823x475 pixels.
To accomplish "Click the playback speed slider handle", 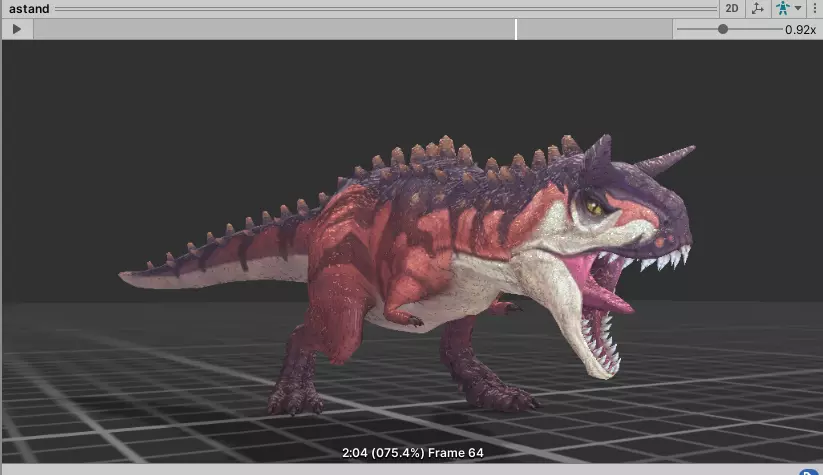I will pyautogui.click(x=723, y=29).
